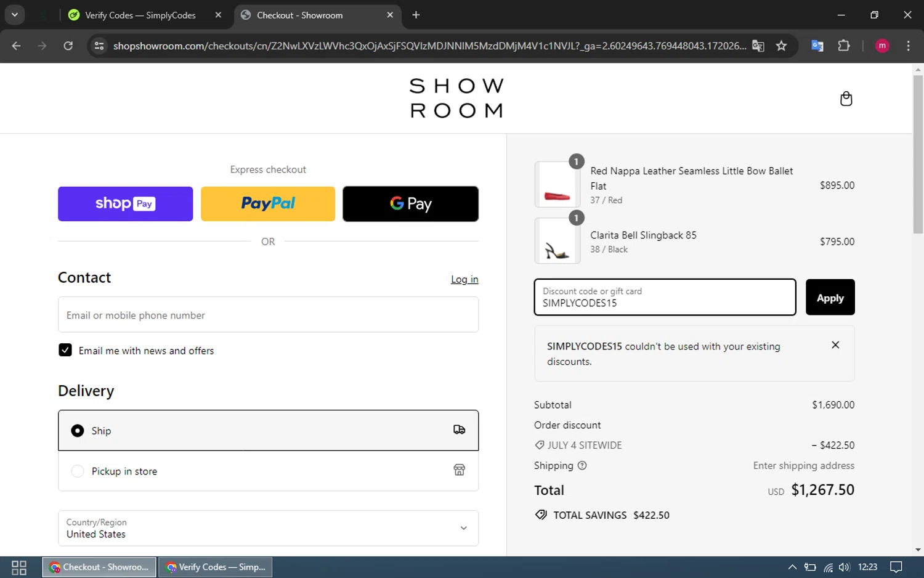Open the Country/Region dropdown

tap(268, 528)
